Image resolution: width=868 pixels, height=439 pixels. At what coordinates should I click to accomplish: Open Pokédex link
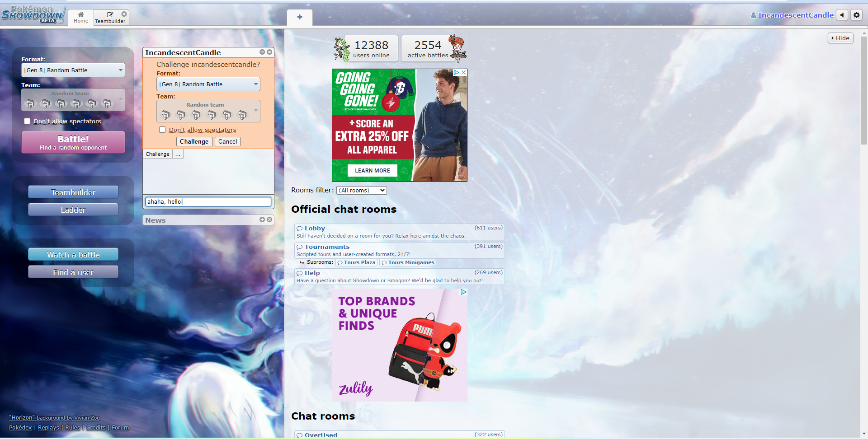point(20,427)
